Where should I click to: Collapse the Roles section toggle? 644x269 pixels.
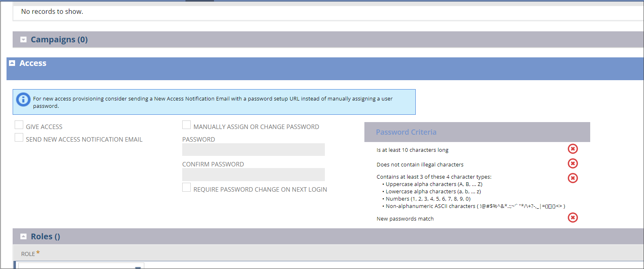tap(23, 236)
